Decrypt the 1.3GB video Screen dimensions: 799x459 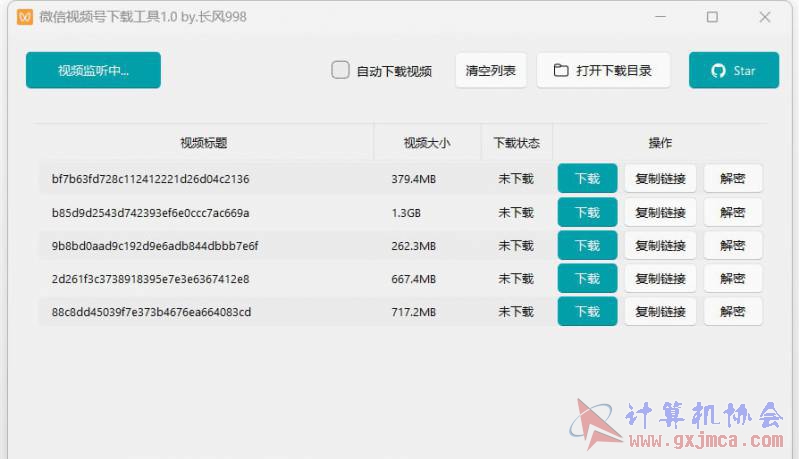tap(733, 212)
